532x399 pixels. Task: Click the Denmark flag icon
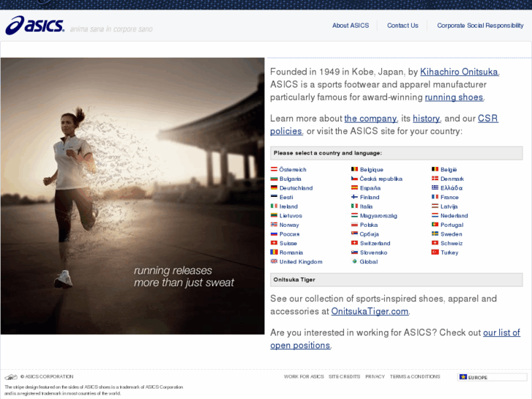(435, 179)
